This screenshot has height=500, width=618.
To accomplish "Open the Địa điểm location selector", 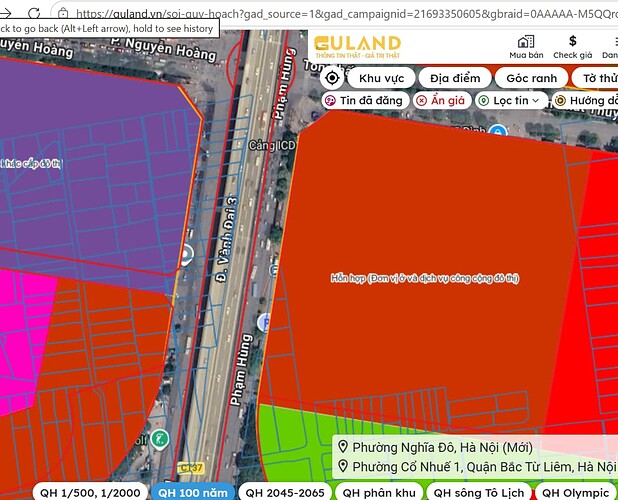I will 455,78.
